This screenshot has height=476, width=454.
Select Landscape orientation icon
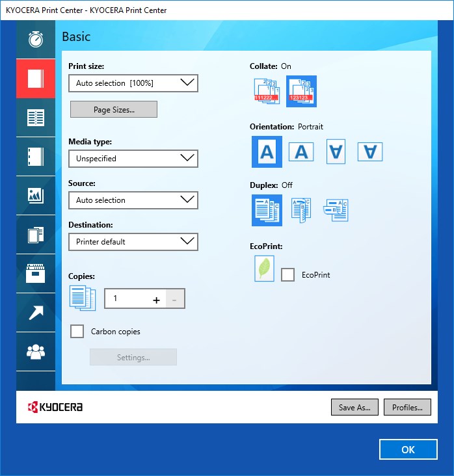tap(301, 152)
